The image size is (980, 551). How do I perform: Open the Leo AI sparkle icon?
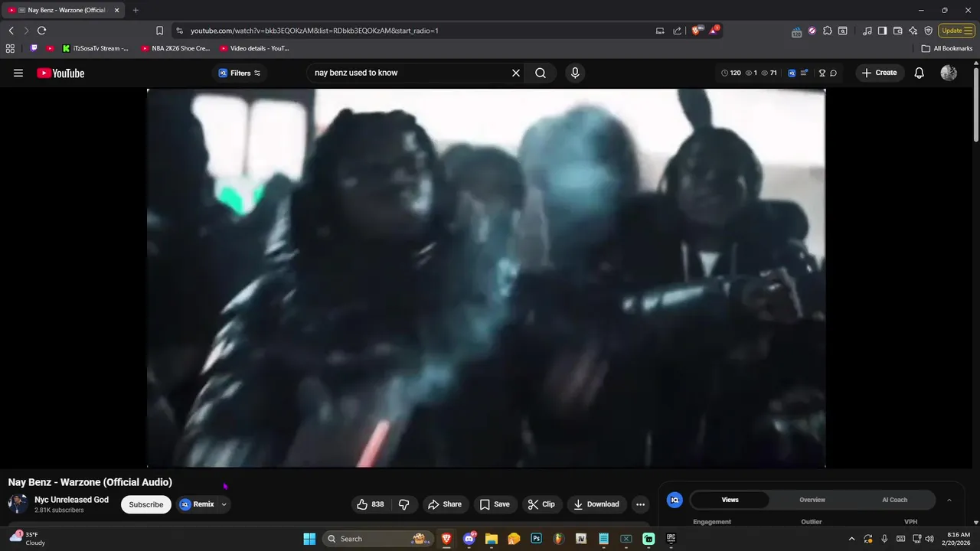(x=913, y=31)
